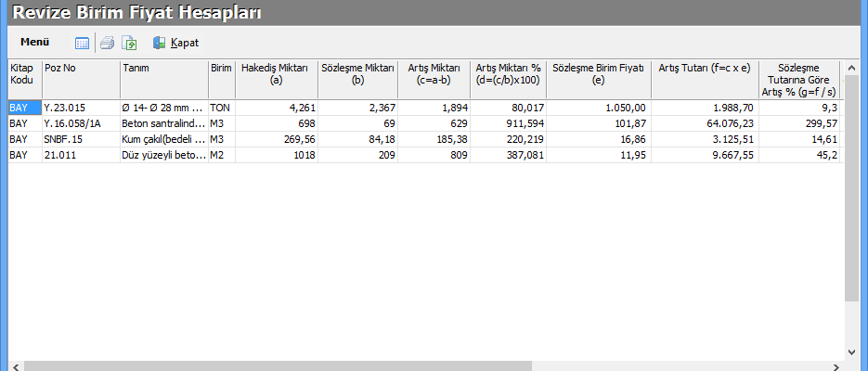This screenshot has height=371, width=868.
Task: Click the vertical scrollbar up arrow
Action: [x=851, y=69]
